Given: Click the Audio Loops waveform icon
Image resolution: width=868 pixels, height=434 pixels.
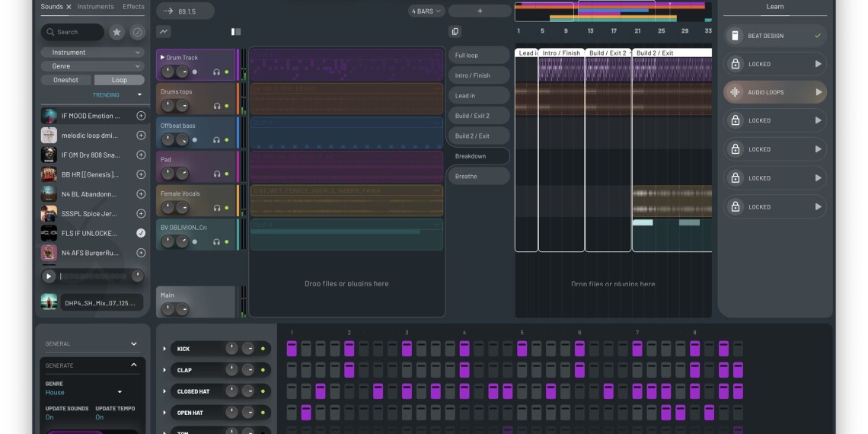Looking at the screenshot, I should point(735,92).
